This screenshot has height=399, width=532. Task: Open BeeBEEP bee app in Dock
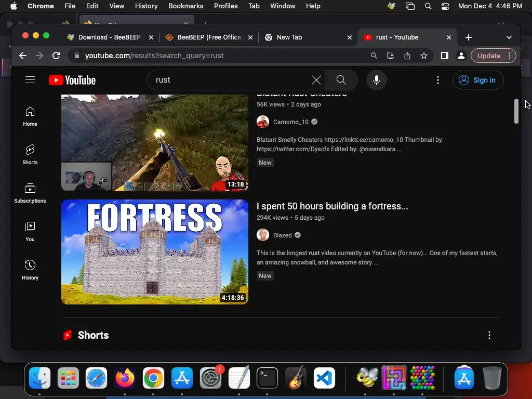click(x=367, y=378)
